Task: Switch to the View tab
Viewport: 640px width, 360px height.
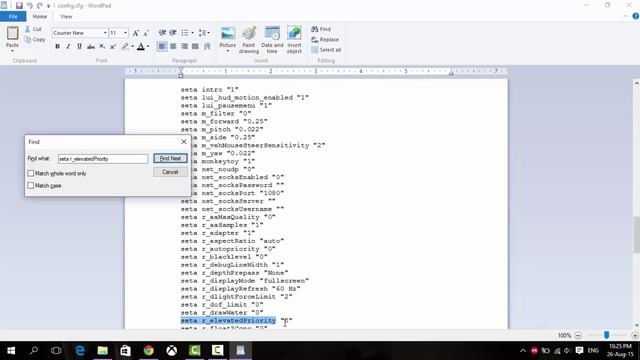Action: (x=66, y=17)
